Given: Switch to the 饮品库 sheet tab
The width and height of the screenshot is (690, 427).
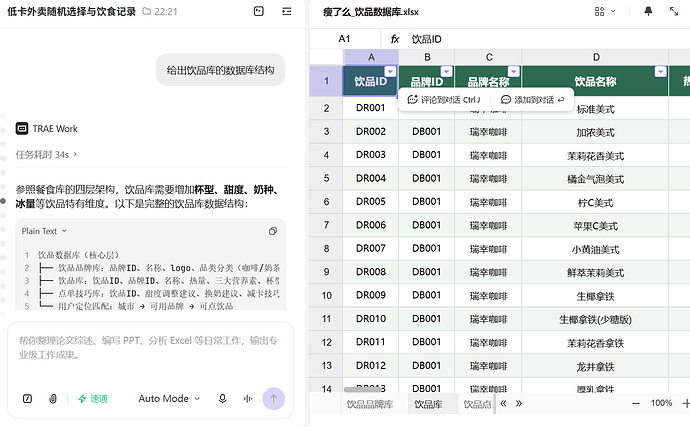Looking at the screenshot, I should pos(428,404).
